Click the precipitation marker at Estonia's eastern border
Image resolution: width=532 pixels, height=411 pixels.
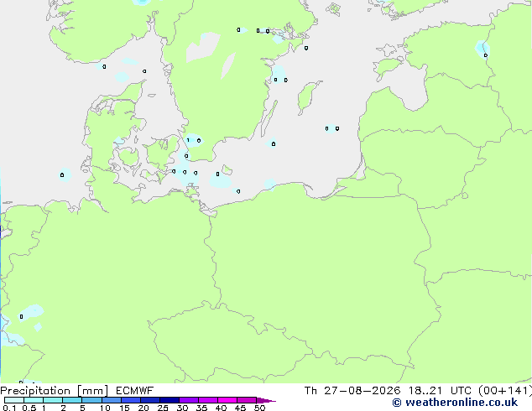[486, 55]
